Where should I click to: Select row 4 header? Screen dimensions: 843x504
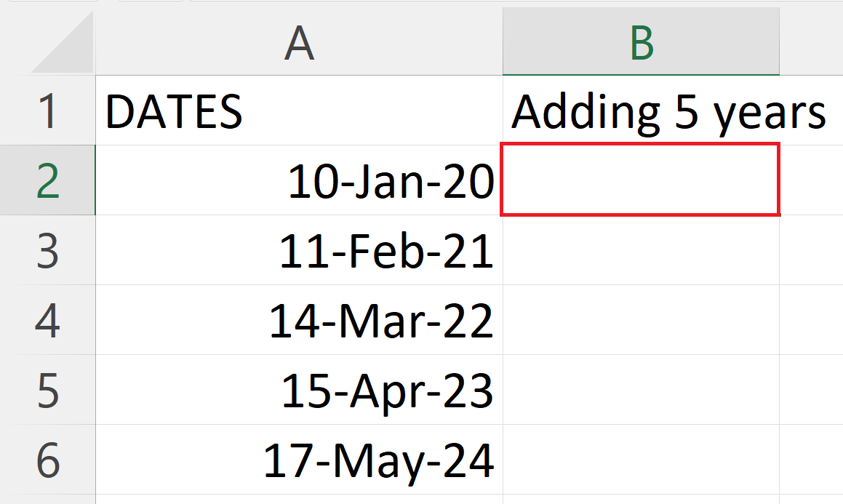coord(47,320)
